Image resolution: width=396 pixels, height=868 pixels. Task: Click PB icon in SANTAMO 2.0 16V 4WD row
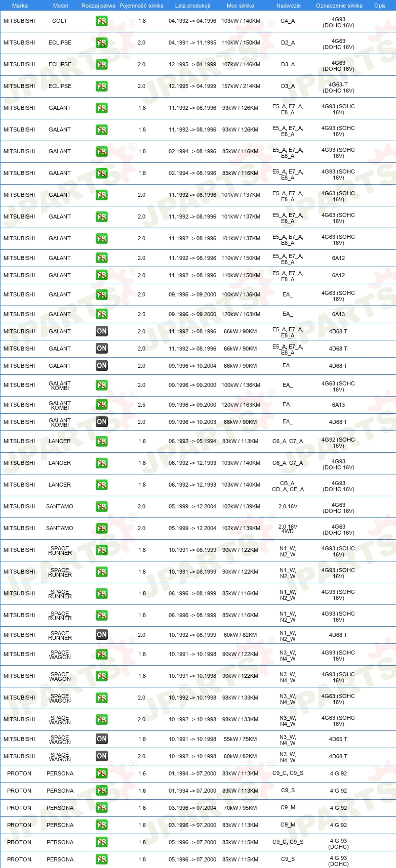(x=101, y=529)
